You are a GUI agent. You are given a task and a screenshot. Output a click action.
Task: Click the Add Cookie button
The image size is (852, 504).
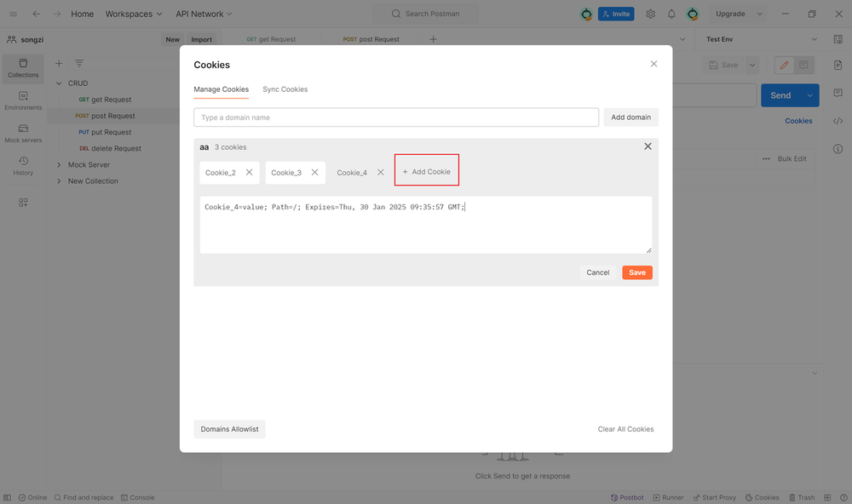427,172
